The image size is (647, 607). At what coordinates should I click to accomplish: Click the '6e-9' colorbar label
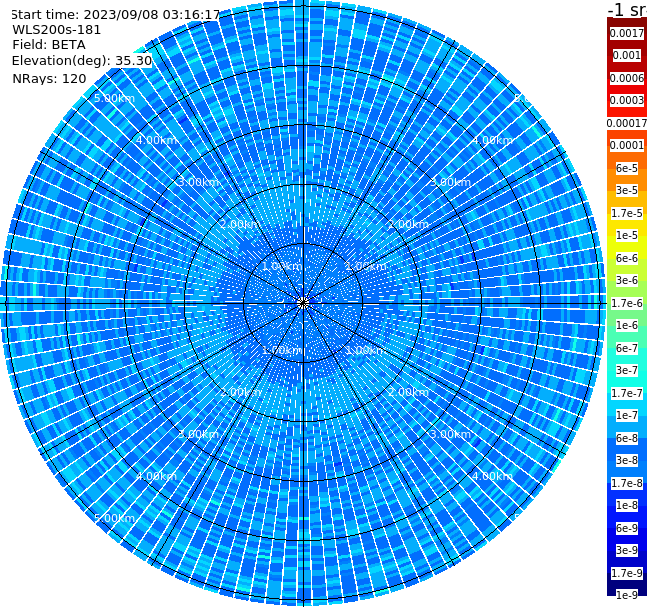[x=627, y=528]
